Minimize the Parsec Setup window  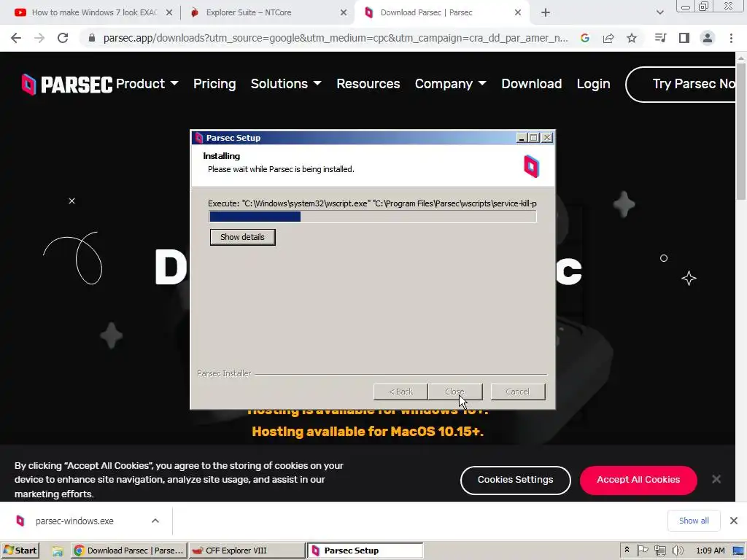[x=522, y=138]
